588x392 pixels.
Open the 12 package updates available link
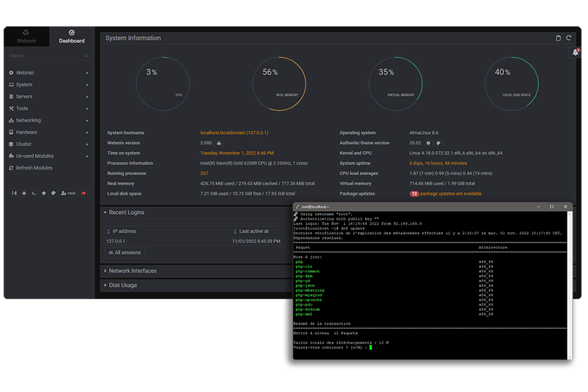click(x=446, y=194)
